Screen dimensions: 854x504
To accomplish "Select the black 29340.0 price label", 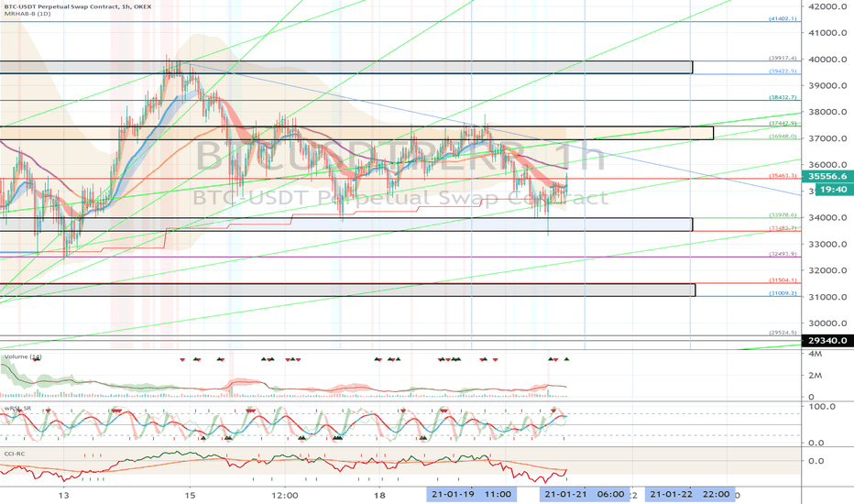I will tap(827, 341).
